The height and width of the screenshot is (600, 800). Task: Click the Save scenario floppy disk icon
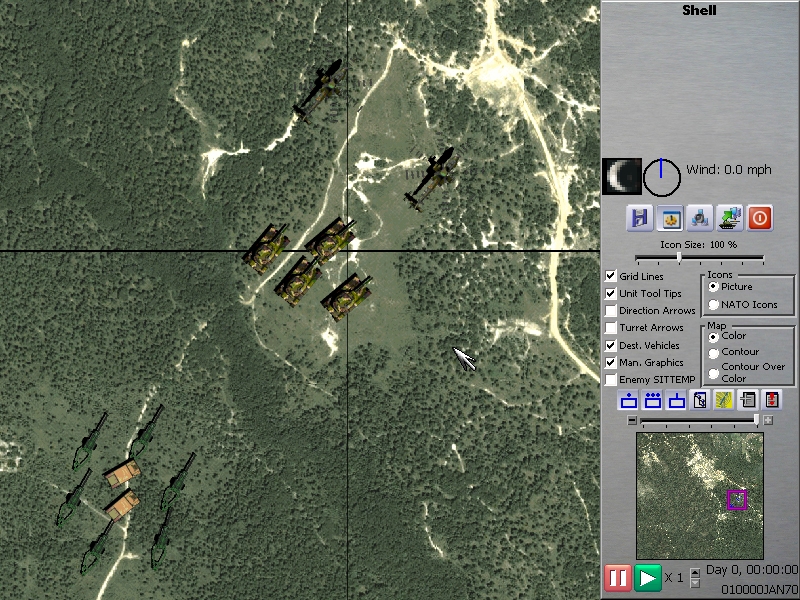click(640, 218)
